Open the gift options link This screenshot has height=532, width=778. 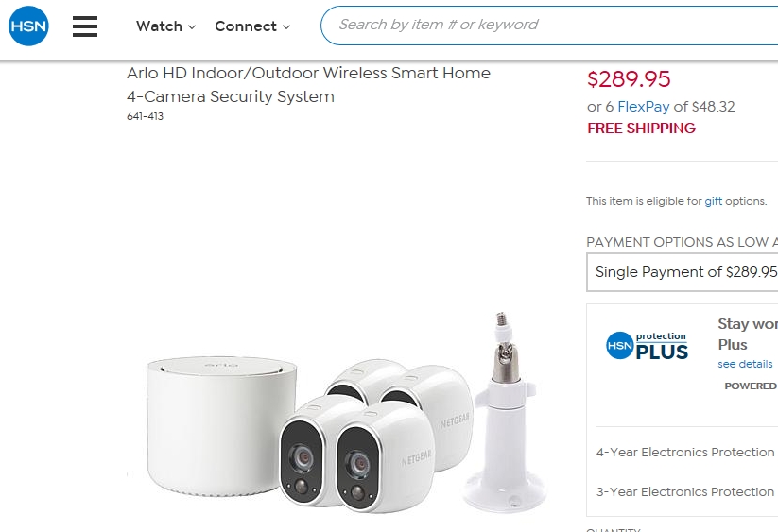713,201
